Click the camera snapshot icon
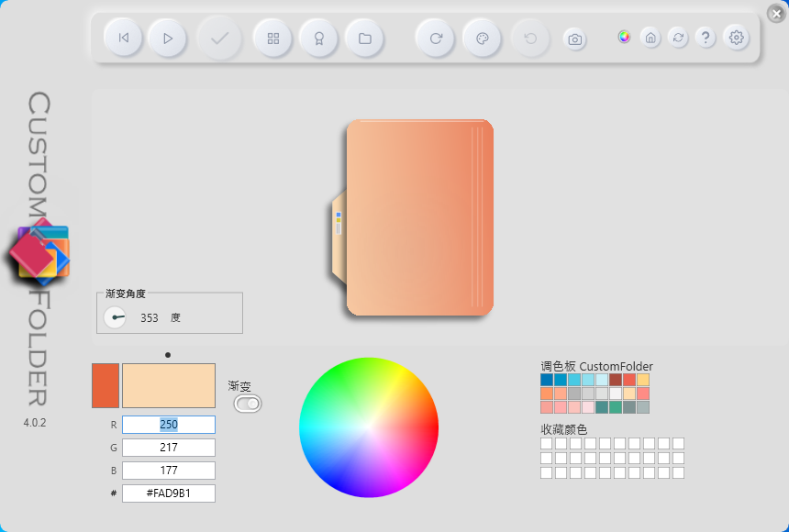Image resolution: width=789 pixels, height=532 pixels. (x=574, y=39)
